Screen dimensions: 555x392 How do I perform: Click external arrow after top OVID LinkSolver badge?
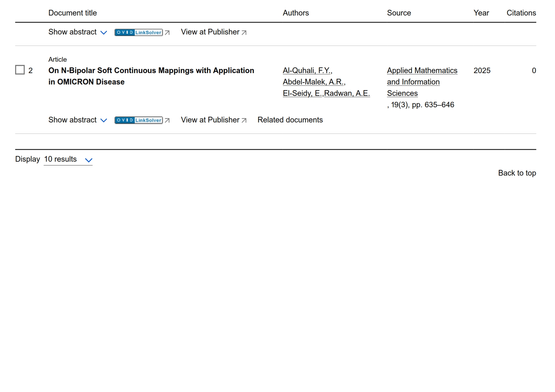[x=167, y=33]
